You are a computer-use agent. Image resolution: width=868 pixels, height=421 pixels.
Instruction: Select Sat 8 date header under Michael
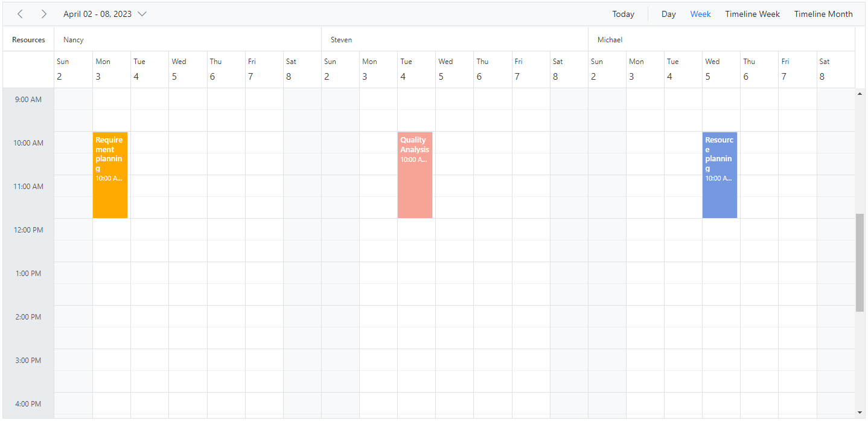(x=836, y=69)
